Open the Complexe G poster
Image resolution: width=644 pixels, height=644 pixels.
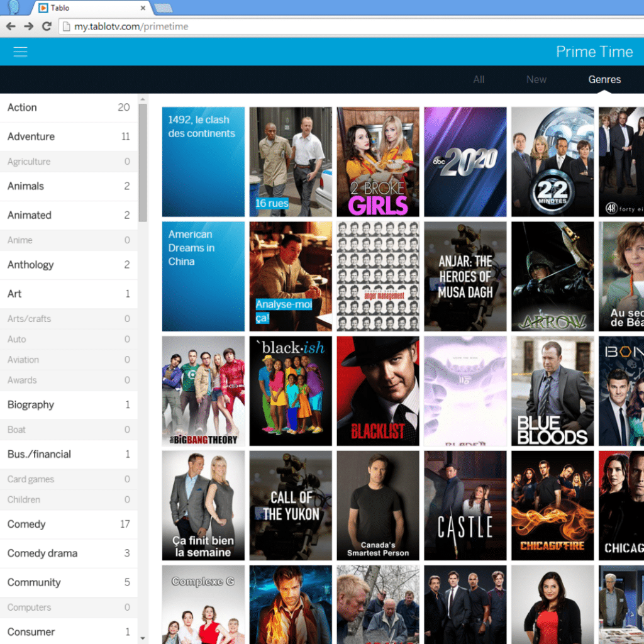pos(203,604)
